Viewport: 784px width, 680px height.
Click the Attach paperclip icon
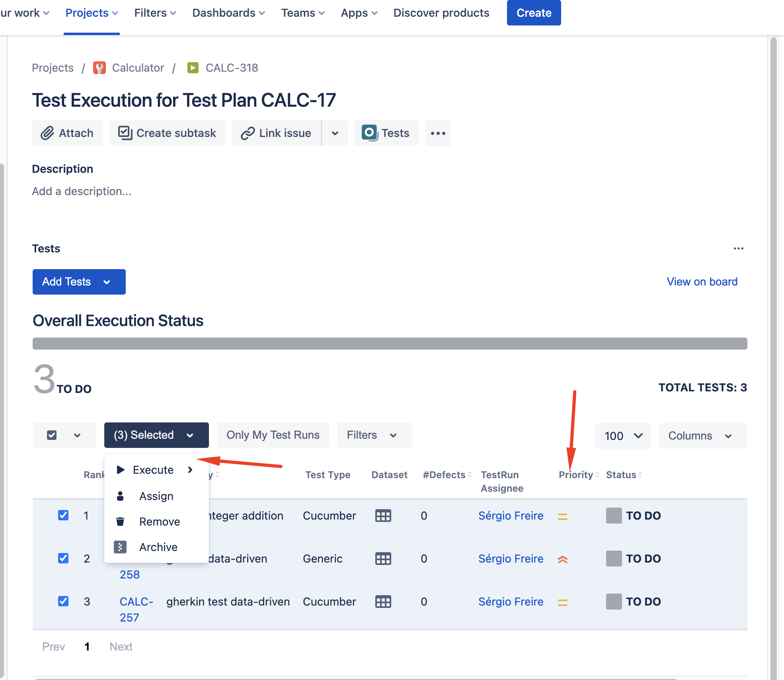coord(47,133)
